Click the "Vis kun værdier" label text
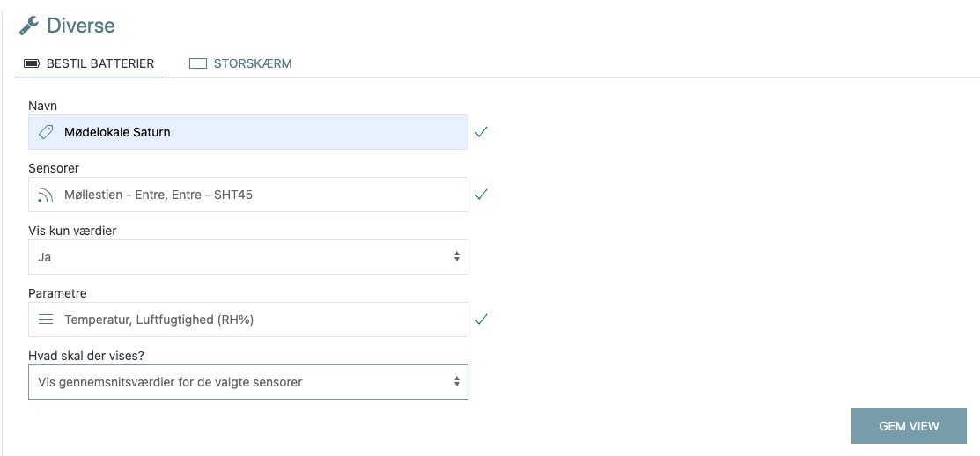Image resolution: width=980 pixels, height=456 pixels. (72, 231)
